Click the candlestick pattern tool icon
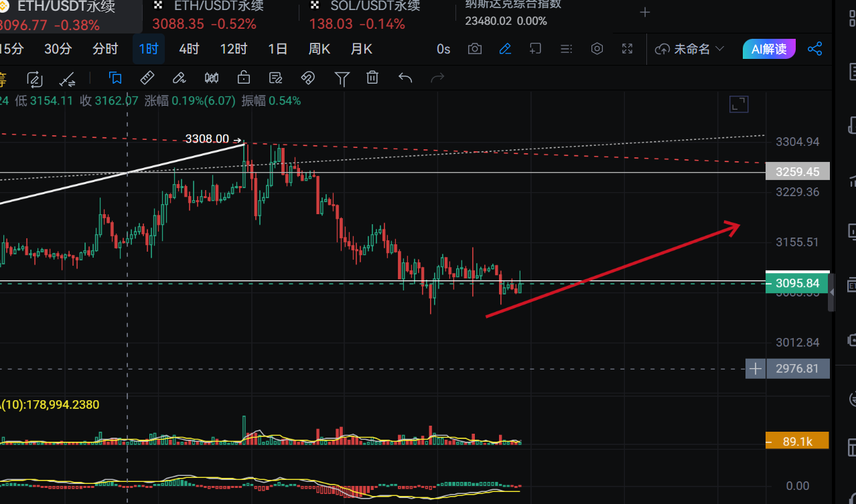This screenshot has width=856, height=504. 212,78
